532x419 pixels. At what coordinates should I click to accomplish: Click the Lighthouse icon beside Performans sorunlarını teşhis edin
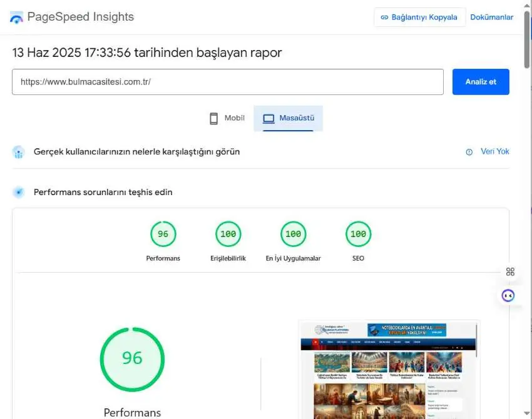point(18,192)
